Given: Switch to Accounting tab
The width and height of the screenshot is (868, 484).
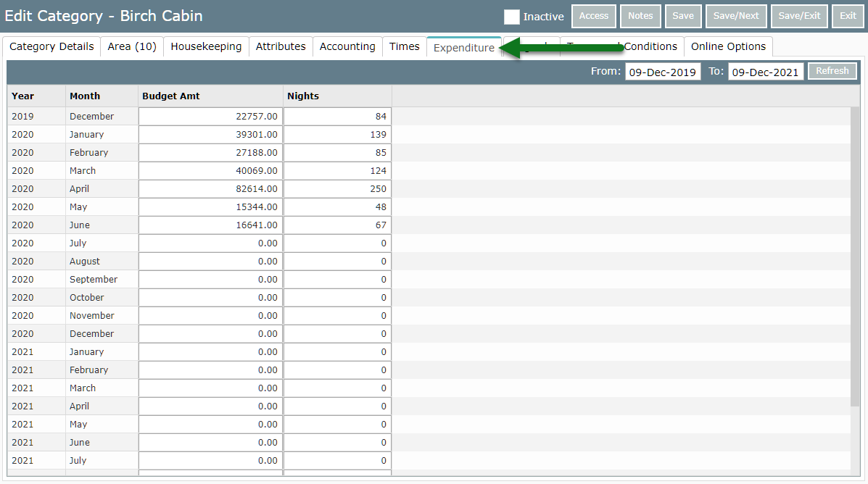Looking at the screenshot, I should pos(347,46).
